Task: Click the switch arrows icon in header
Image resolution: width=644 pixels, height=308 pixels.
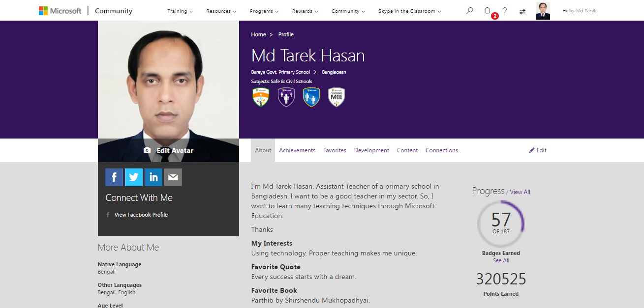Action: click(x=522, y=11)
